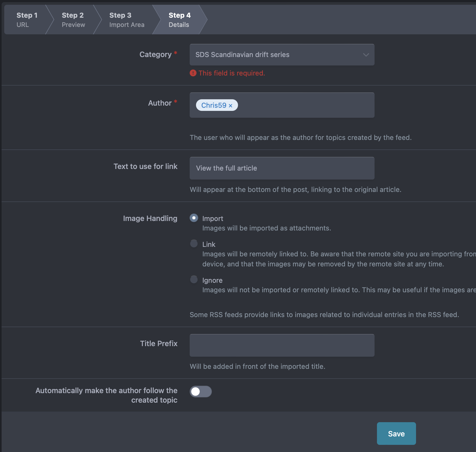Click inside the Author input box
Image resolution: width=476 pixels, height=452 pixels.
pyautogui.click(x=306, y=105)
